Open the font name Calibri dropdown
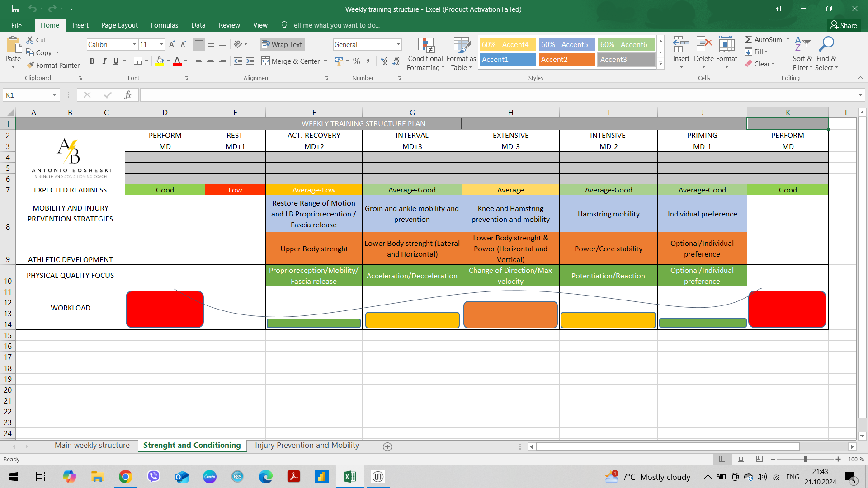Viewport: 868px width, 488px height. coord(134,44)
